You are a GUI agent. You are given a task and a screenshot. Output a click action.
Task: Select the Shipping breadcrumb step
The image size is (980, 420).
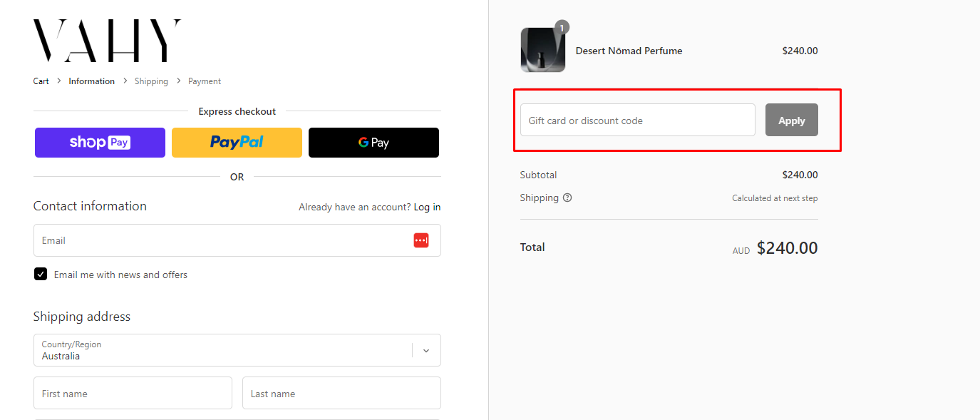(x=151, y=81)
